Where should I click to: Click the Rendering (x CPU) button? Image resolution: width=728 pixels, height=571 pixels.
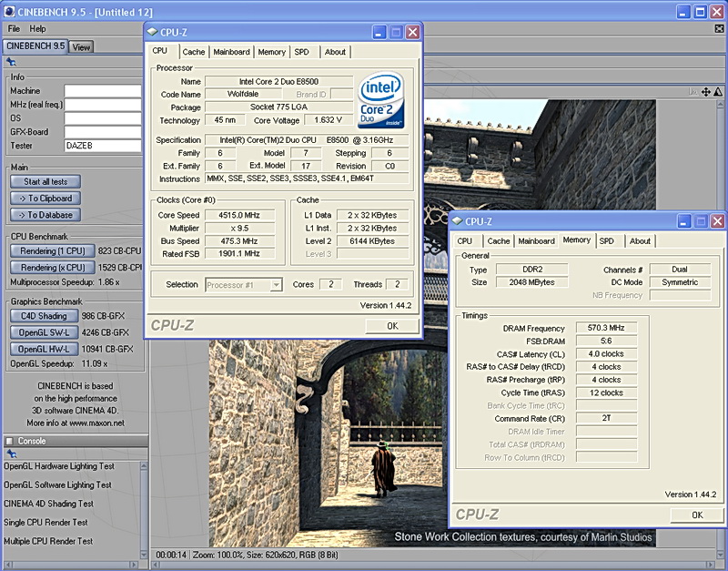(x=52, y=268)
